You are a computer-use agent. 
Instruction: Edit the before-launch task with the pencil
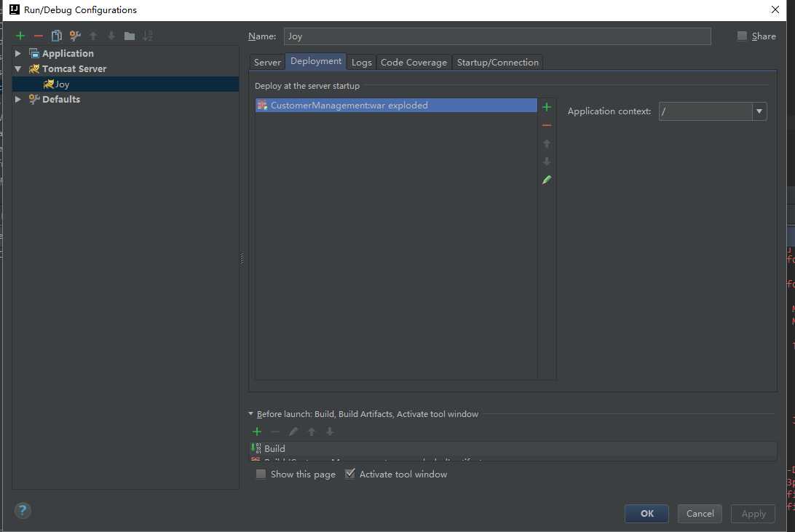(293, 432)
